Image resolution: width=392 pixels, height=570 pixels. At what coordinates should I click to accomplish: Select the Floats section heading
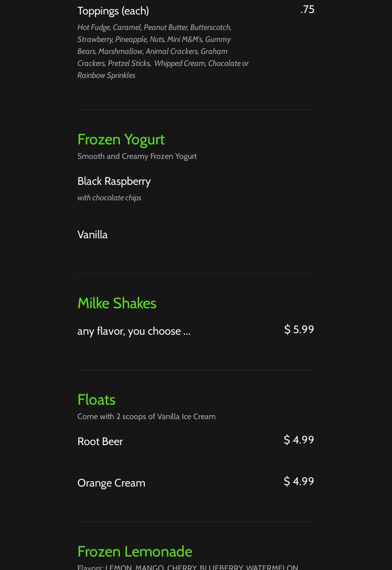coord(96,399)
